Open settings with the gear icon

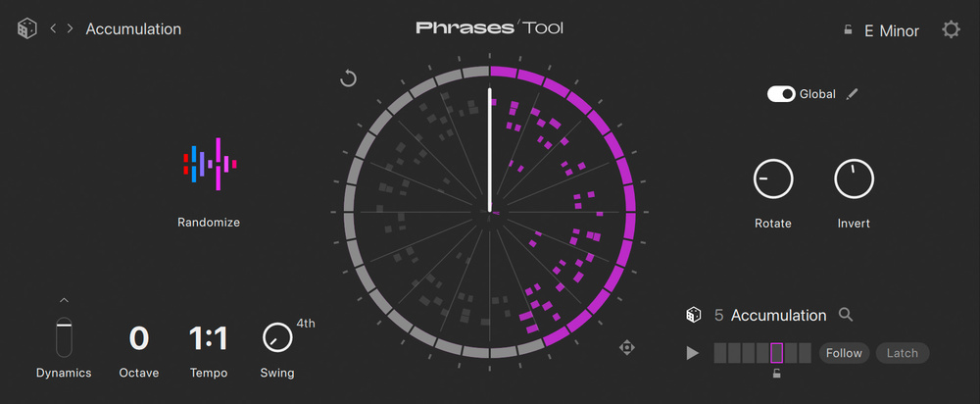coord(951,30)
